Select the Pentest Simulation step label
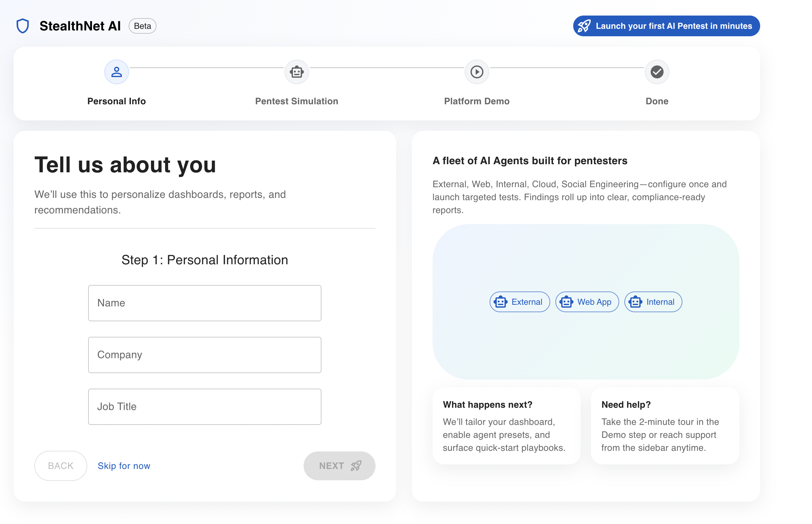This screenshot has width=812, height=524. coord(296,101)
